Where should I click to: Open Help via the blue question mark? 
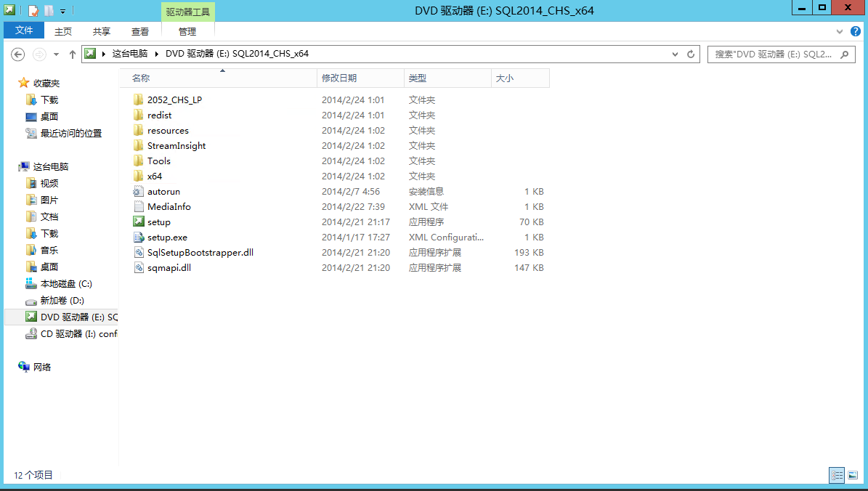pos(857,31)
